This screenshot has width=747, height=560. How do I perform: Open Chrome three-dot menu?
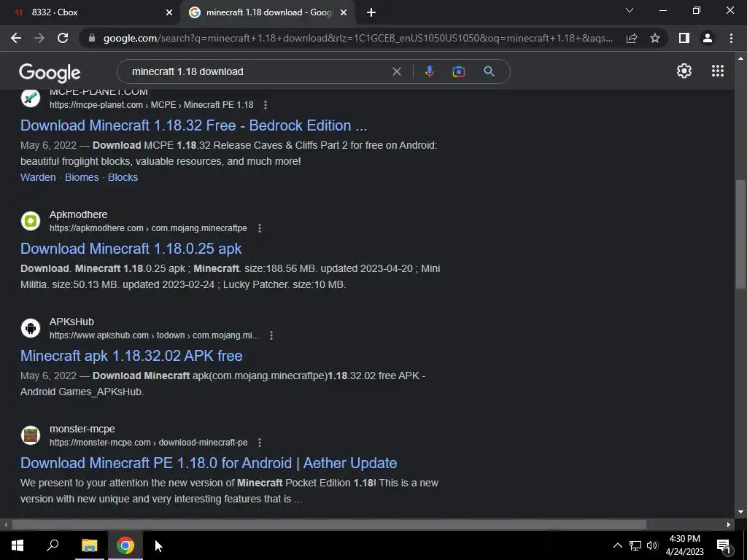731,38
